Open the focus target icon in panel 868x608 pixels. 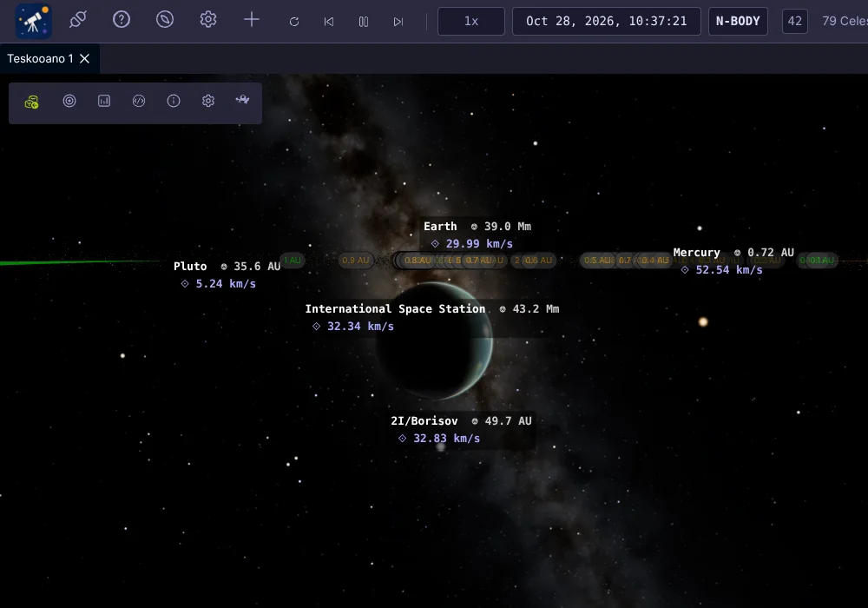[69, 101]
